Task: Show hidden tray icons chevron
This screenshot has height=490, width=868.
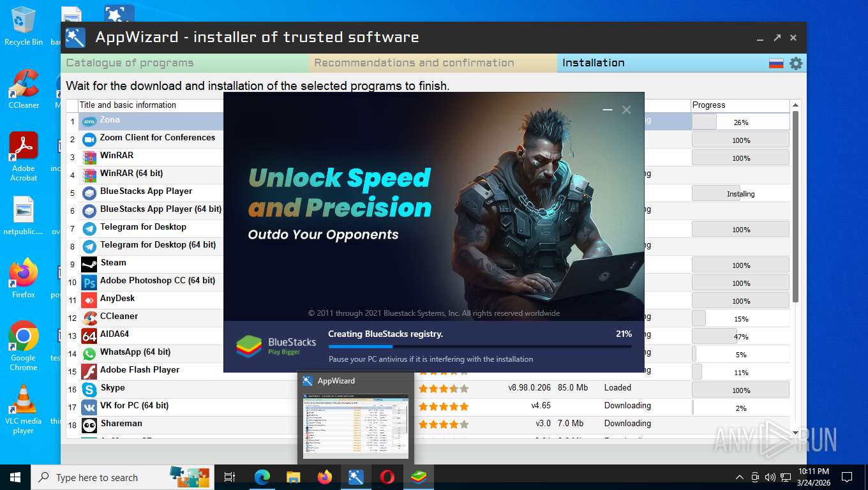Action: (740, 477)
